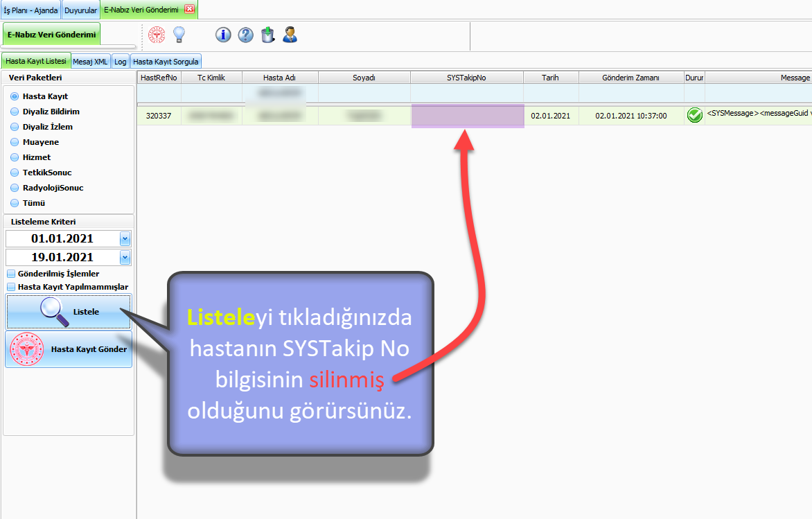The width and height of the screenshot is (812, 519).
Task: Click the Listele button
Action: 69,312
